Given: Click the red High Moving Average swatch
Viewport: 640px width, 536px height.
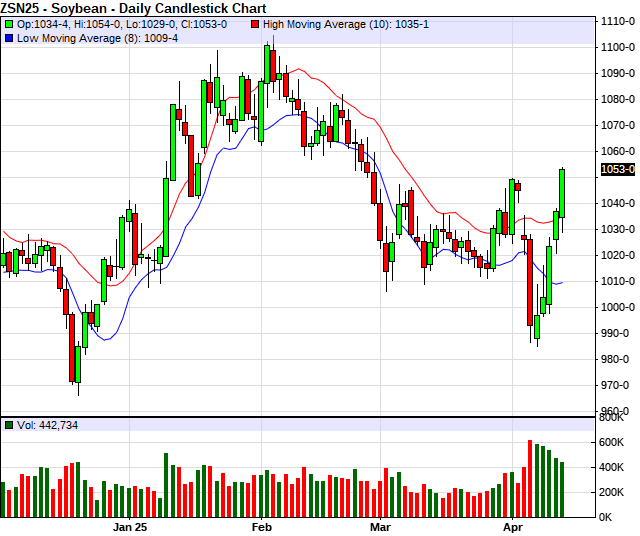Looking at the screenshot, I should pos(255,24).
